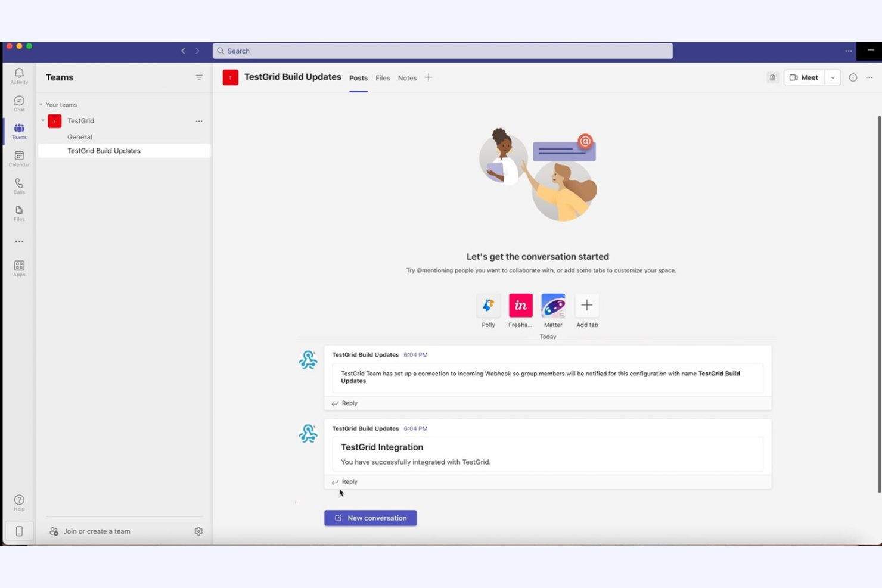Add the Polly app tile
The image size is (882, 588).
click(487, 305)
